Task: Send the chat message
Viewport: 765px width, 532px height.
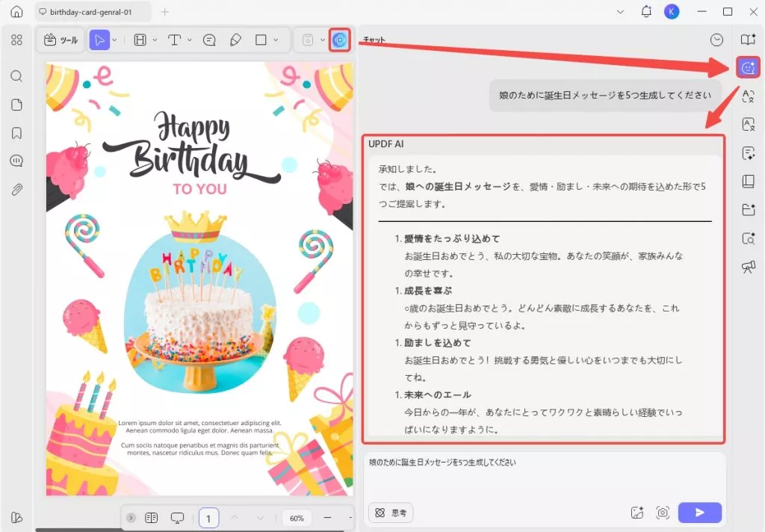Action: coord(699,512)
